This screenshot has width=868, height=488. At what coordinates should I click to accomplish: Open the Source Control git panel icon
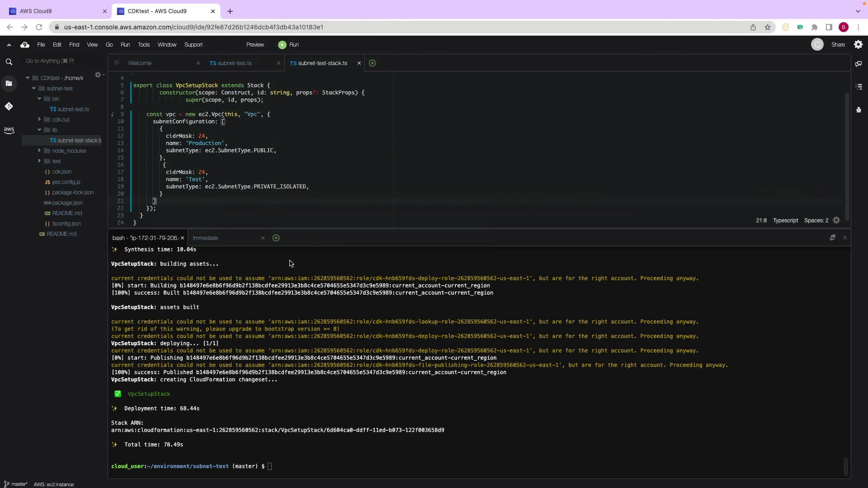9,106
